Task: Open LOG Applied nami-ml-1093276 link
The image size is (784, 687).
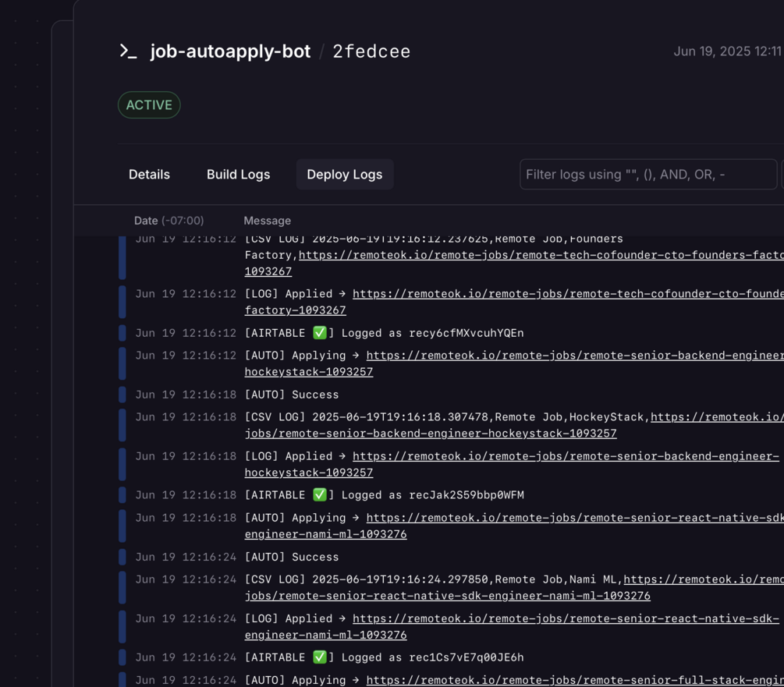Action: (x=566, y=618)
